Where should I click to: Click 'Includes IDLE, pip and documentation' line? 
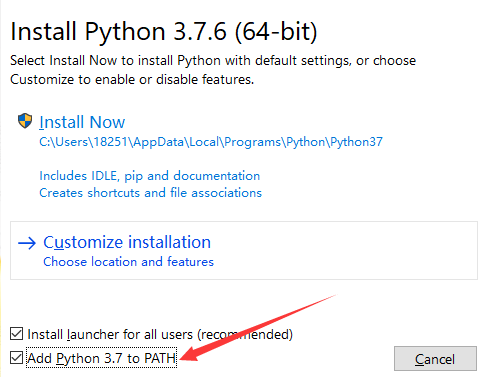pos(150,176)
